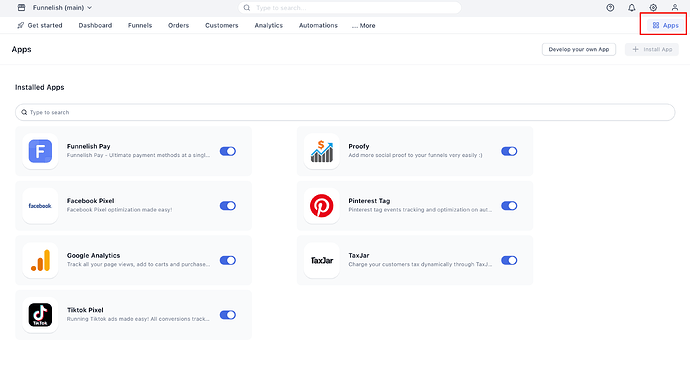Click the Google Analytics title text

pyautogui.click(x=93, y=256)
